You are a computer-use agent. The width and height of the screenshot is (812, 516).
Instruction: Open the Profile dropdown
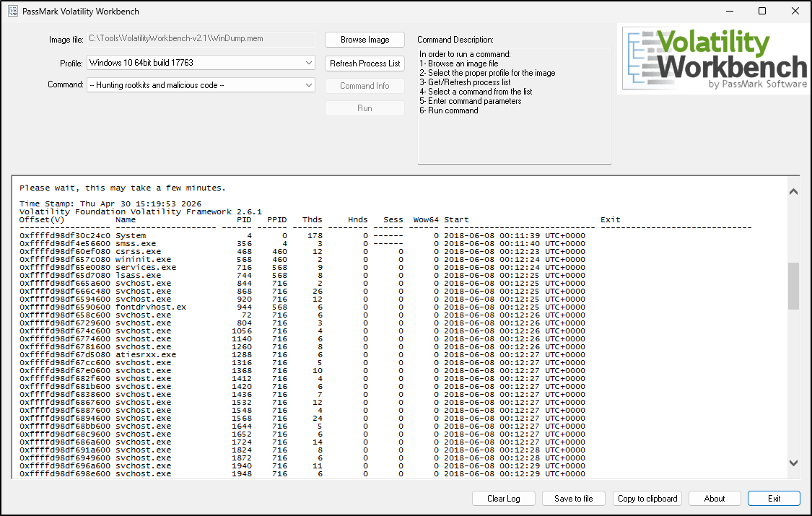click(x=201, y=63)
